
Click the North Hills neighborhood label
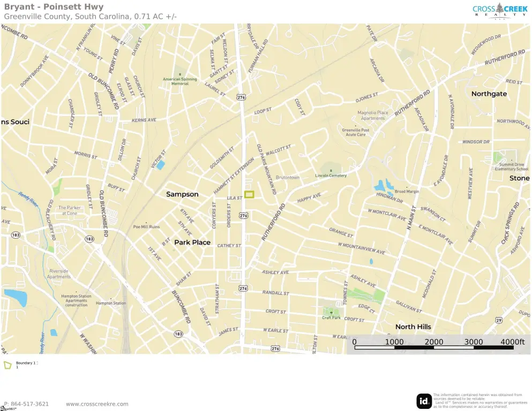click(413, 326)
